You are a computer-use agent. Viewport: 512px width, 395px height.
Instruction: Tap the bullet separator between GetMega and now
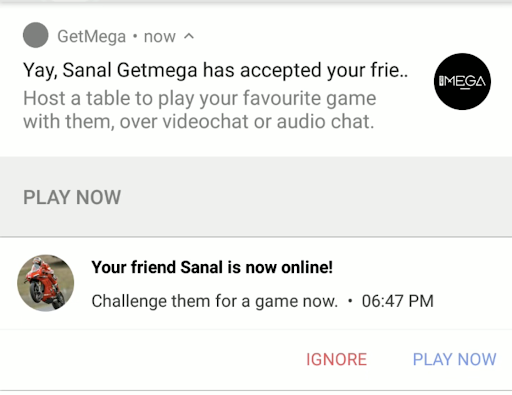coord(135,36)
